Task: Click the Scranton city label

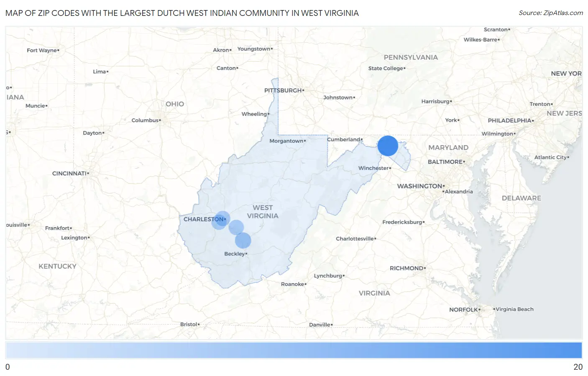Action: (x=496, y=30)
